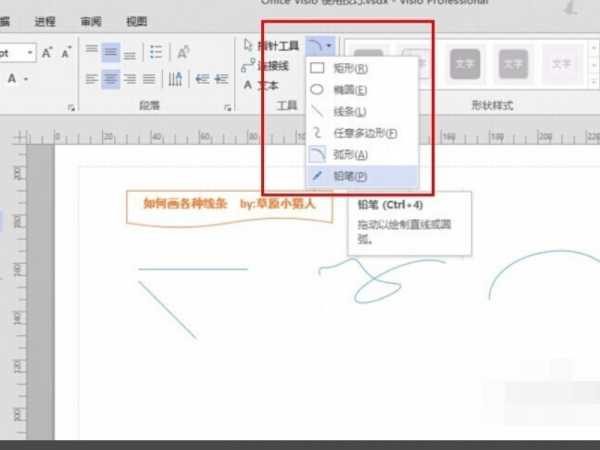
Task: Apply the light 文字 shape style thumbnail
Action: [x=561, y=64]
